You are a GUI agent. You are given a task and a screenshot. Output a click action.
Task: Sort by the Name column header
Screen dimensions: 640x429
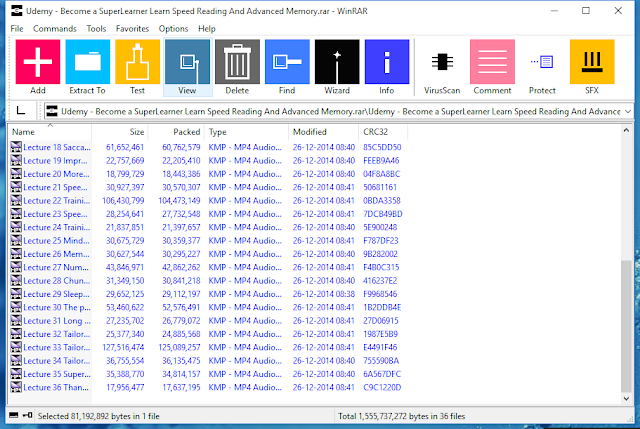50,132
